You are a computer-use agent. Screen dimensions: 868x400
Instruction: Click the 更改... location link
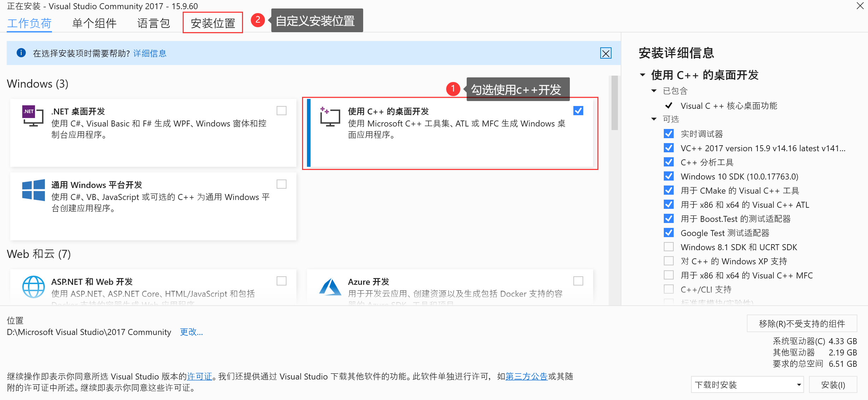191,332
